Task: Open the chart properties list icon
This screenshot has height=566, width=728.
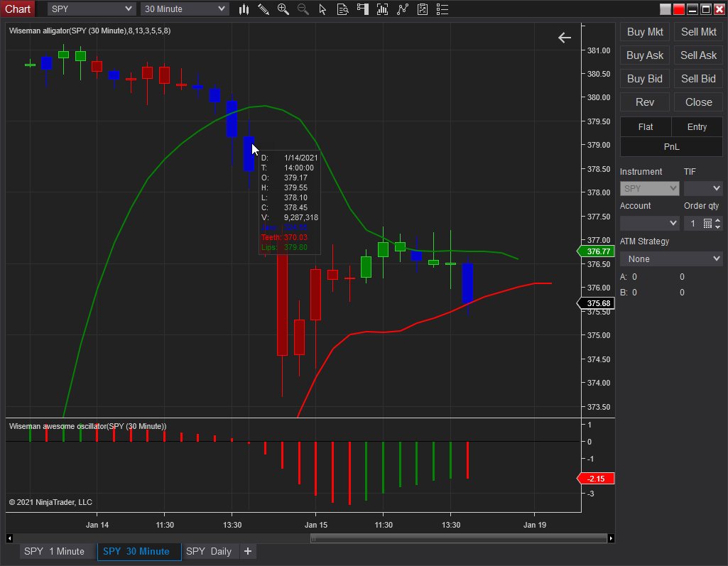Action: pos(442,9)
